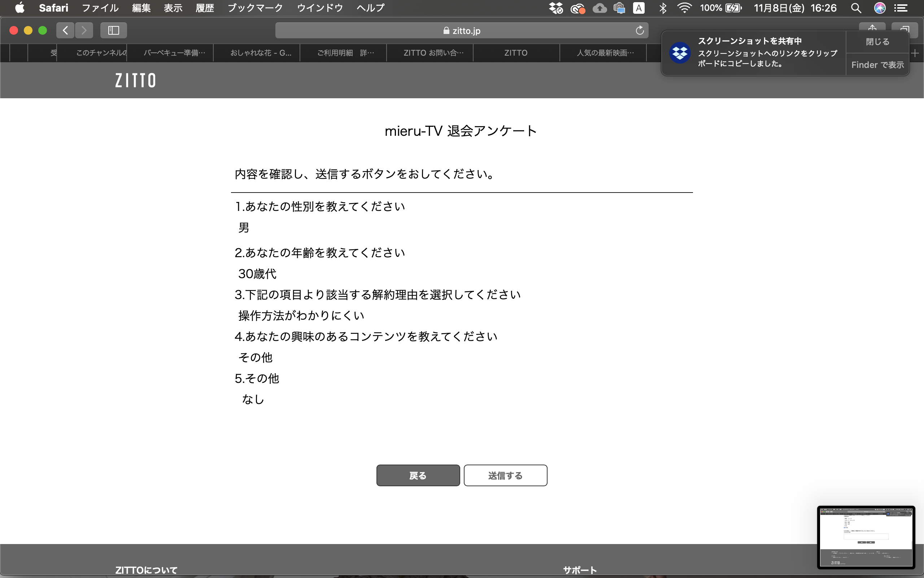Click the ZITTO logo in the header
This screenshot has width=924, height=578.
coord(136,80)
